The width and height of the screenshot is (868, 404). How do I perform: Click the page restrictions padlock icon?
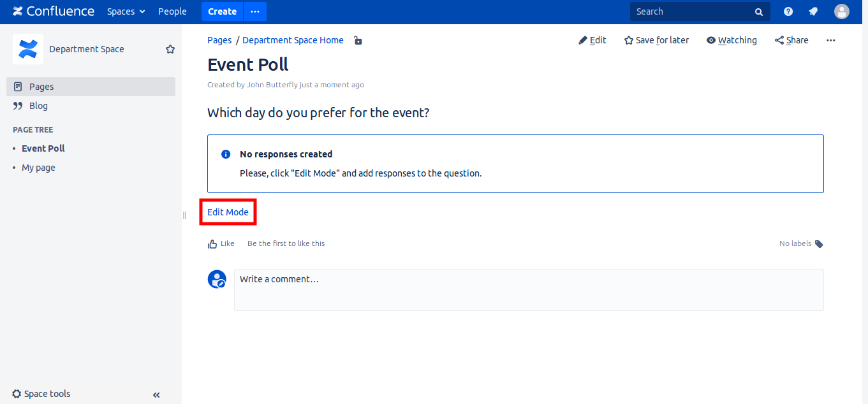coord(358,40)
